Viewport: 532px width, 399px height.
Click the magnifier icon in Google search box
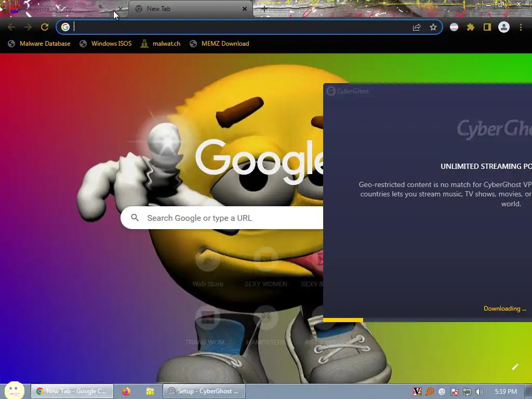[135, 218]
